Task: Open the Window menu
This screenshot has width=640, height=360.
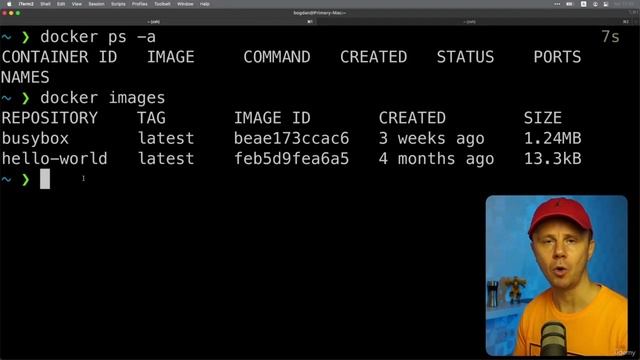Action: click(185, 4)
